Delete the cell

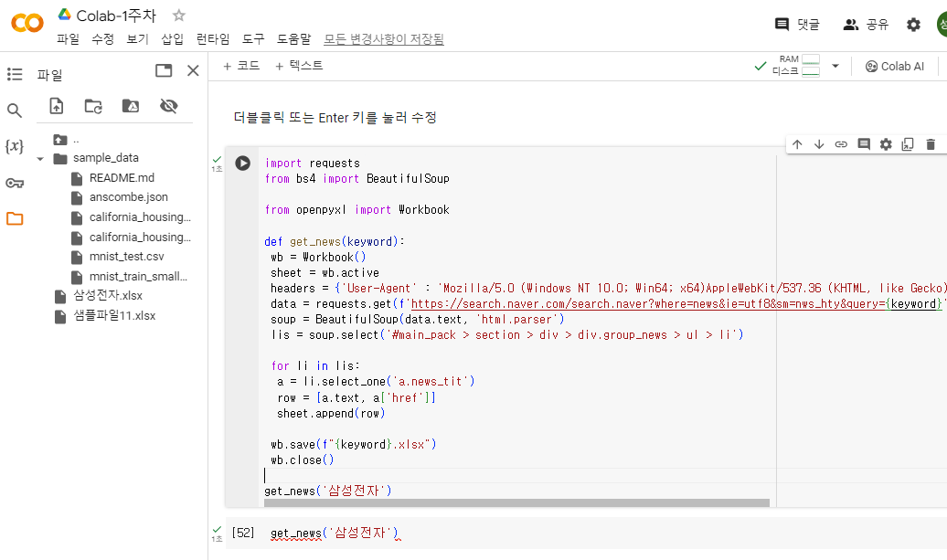coord(931,144)
